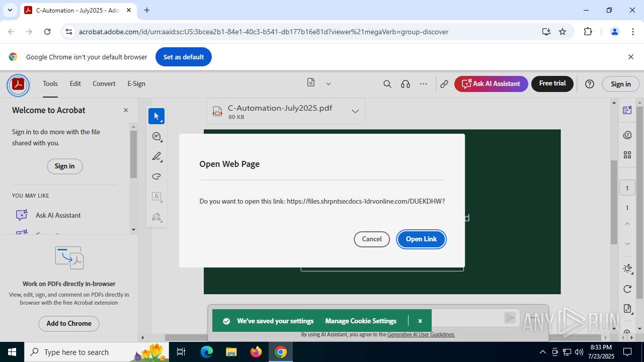Open Chrome three-dot menu
The image size is (644, 362).
633,32
